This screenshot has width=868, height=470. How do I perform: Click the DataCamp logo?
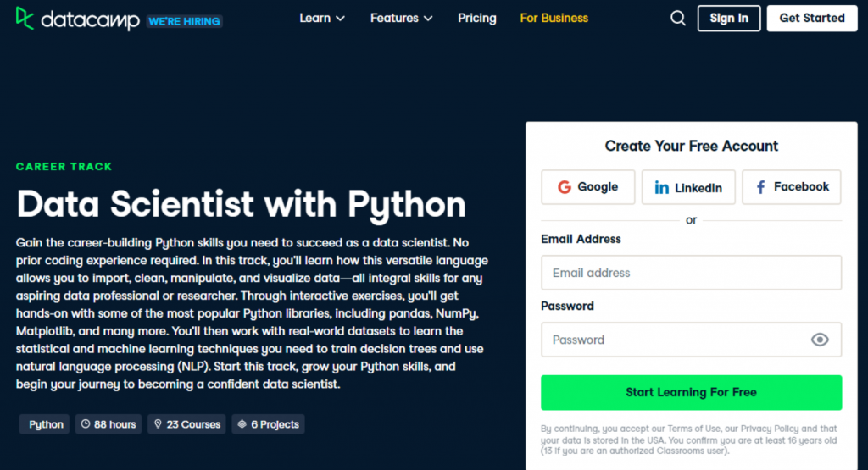[77, 19]
